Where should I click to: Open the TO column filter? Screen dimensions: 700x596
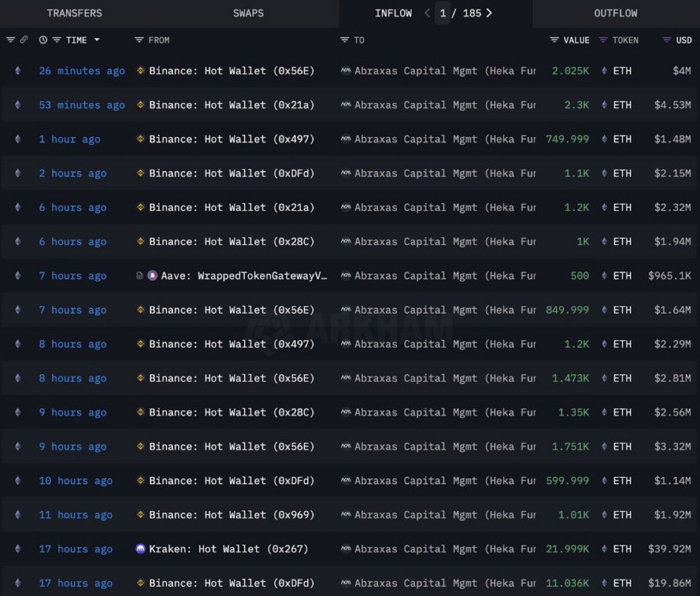pos(344,40)
